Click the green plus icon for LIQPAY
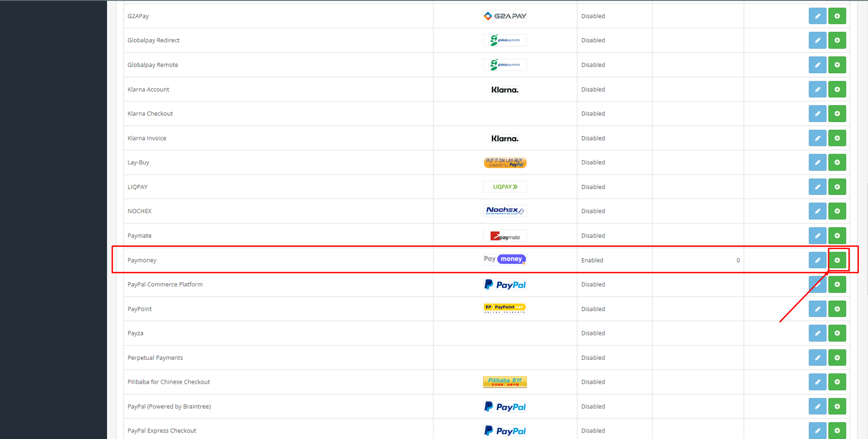 837,187
